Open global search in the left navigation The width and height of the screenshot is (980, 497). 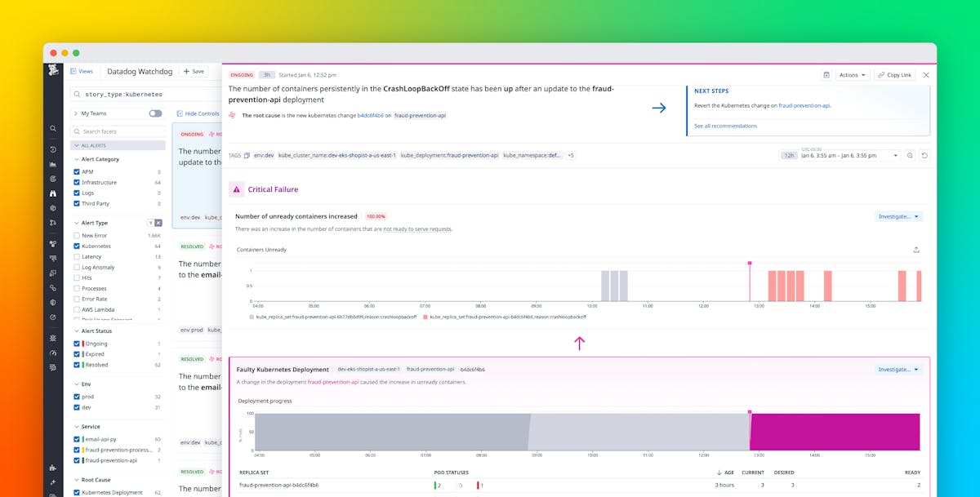coord(52,128)
